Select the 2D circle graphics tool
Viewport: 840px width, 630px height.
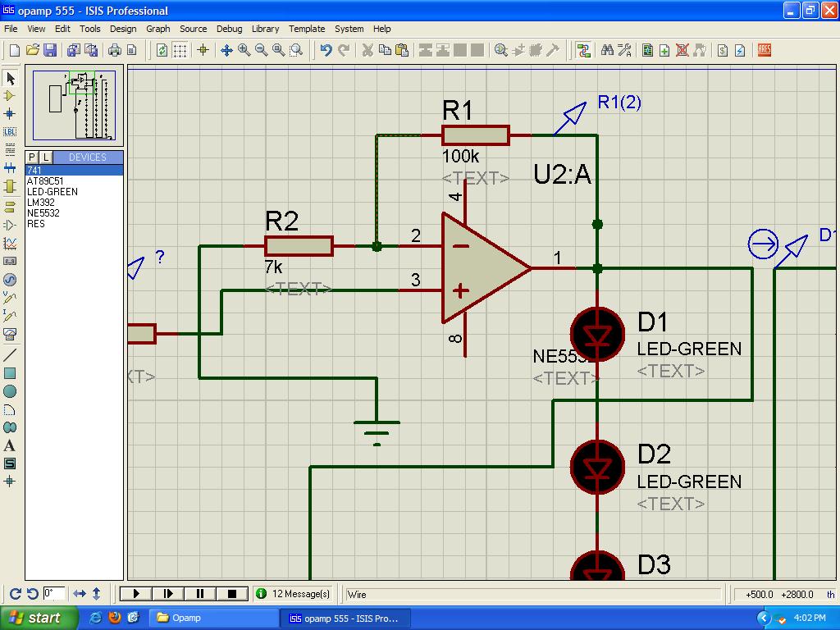[10, 391]
